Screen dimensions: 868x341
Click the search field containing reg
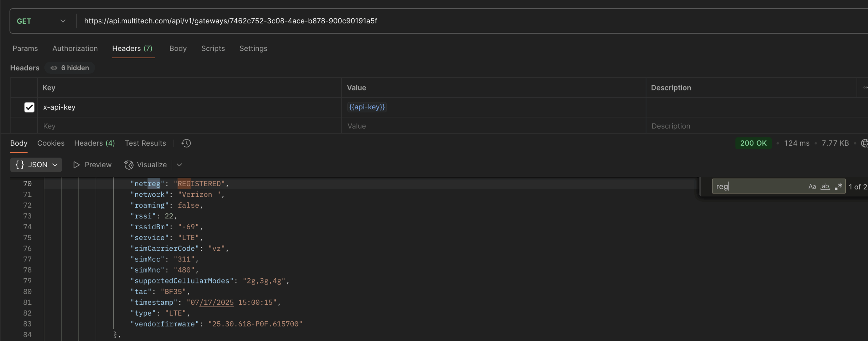[x=759, y=186]
